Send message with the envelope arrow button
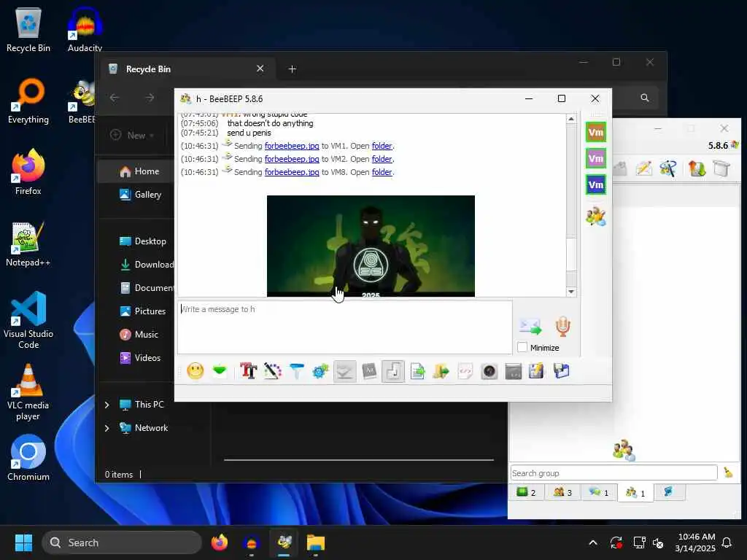 click(x=530, y=327)
